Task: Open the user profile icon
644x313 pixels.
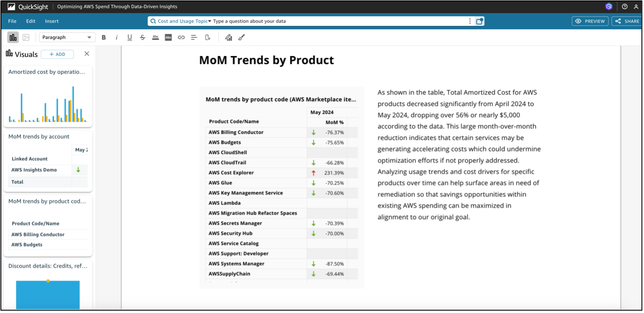Action: (x=636, y=7)
